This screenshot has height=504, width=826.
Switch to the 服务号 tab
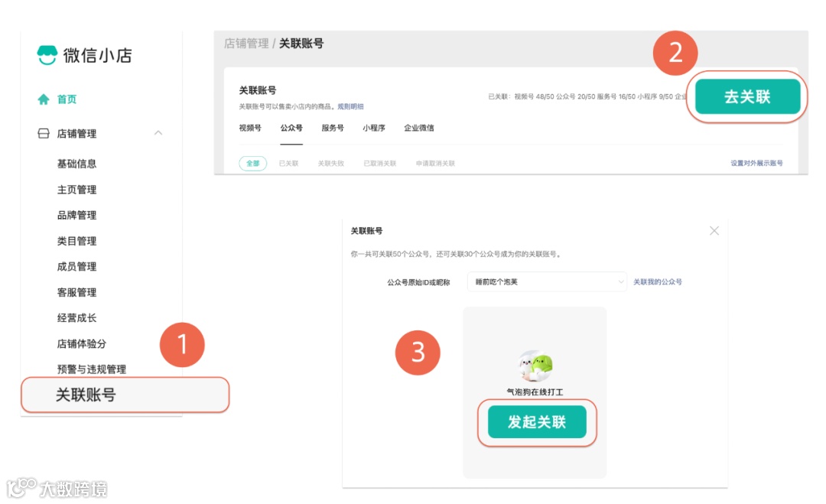[x=333, y=128]
